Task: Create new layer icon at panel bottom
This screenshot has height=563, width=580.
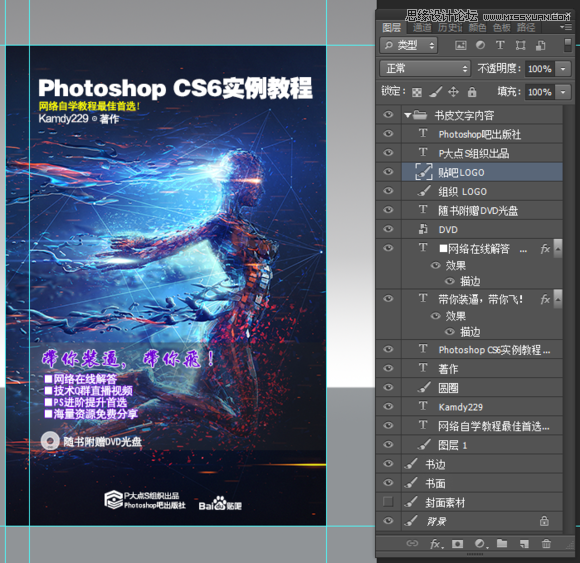Action: tap(524, 544)
